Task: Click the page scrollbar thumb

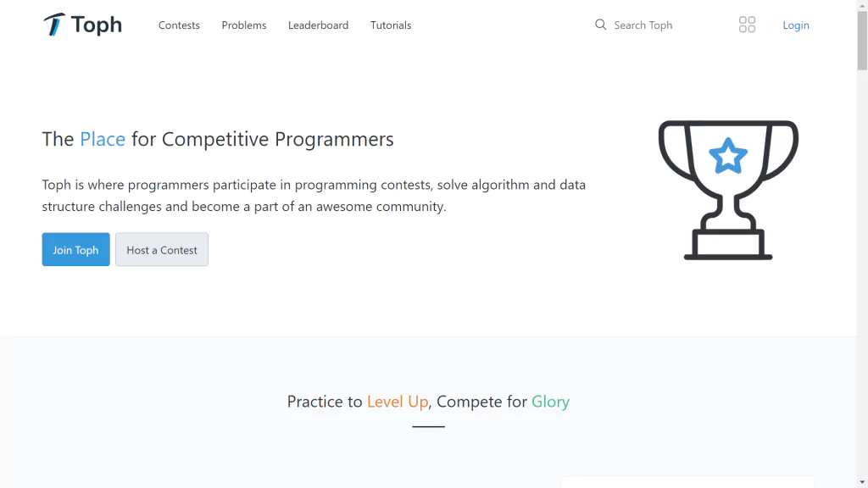Action: point(862,40)
